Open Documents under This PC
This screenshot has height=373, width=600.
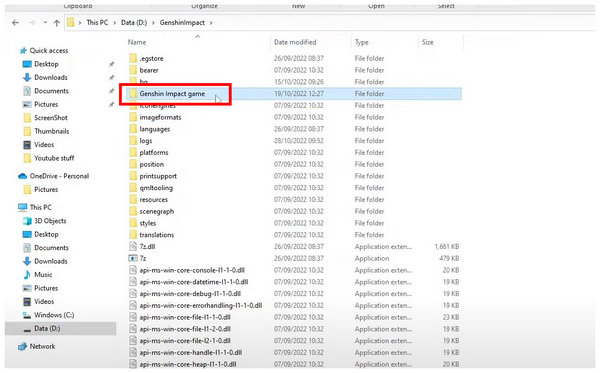pyautogui.click(x=46, y=248)
